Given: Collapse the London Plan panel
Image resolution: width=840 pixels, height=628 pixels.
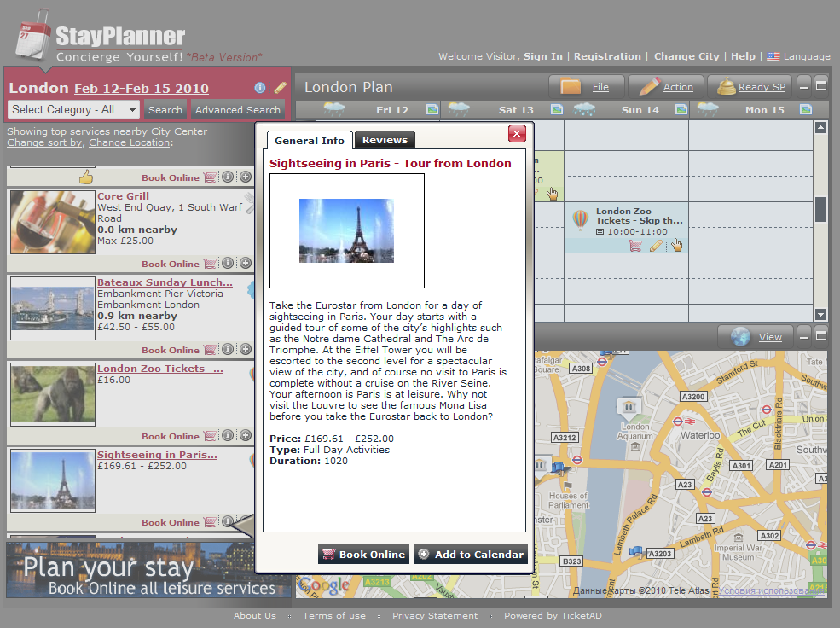Looking at the screenshot, I should point(803,86).
